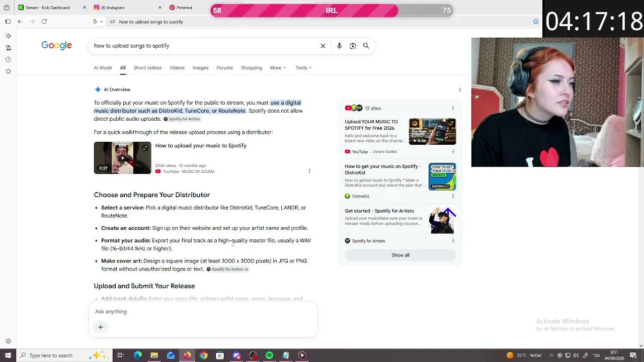Open options for Spotify for Artists result
The image size is (644, 362).
[453, 241]
